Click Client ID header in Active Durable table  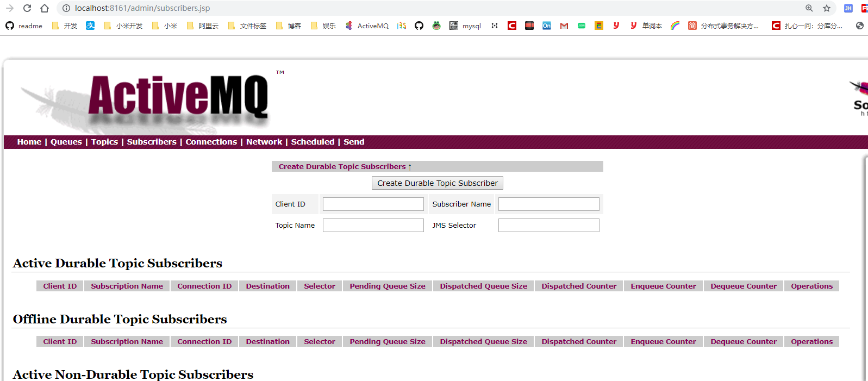tap(60, 286)
